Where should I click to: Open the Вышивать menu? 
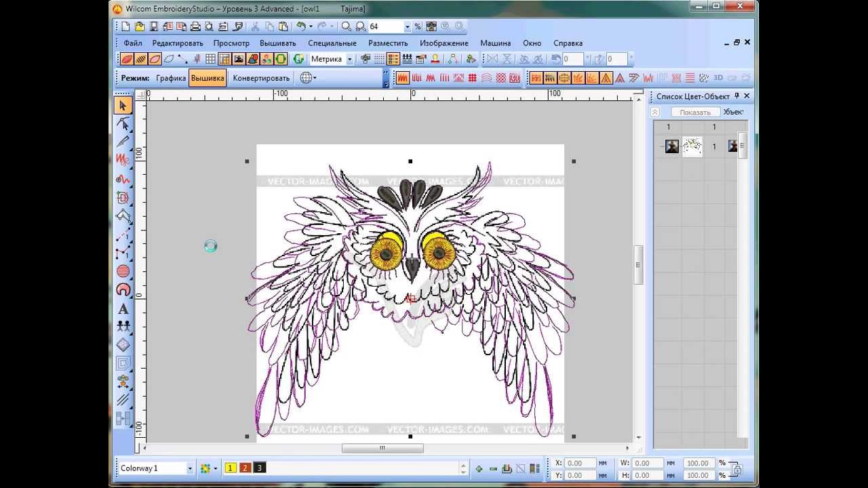click(x=277, y=43)
